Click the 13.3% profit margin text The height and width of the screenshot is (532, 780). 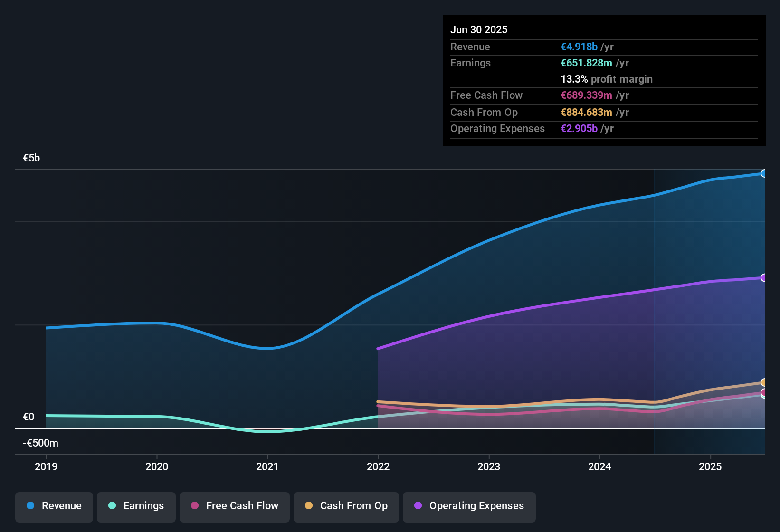pyautogui.click(x=607, y=79)
